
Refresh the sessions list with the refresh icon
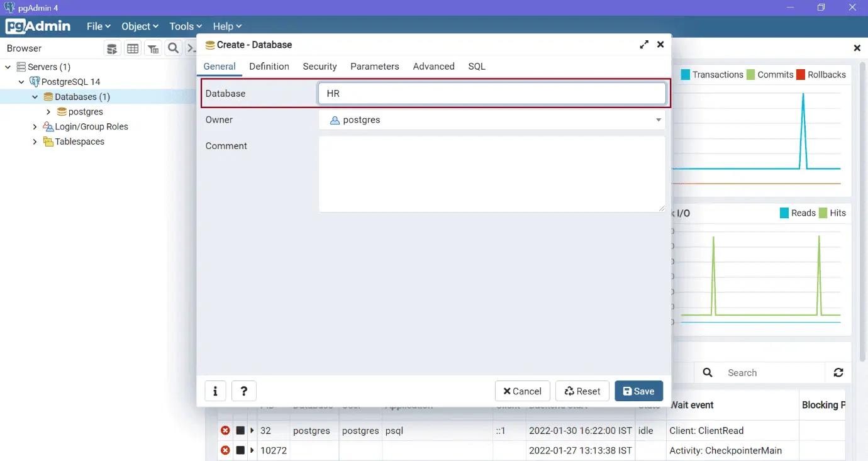[x=839, y=372]
